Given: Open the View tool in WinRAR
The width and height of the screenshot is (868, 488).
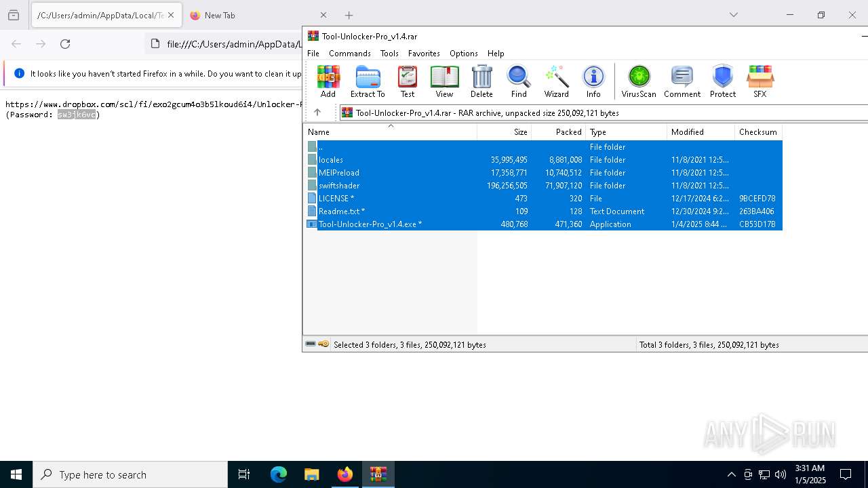Looking at the screenshot, I should pos(444,82).
